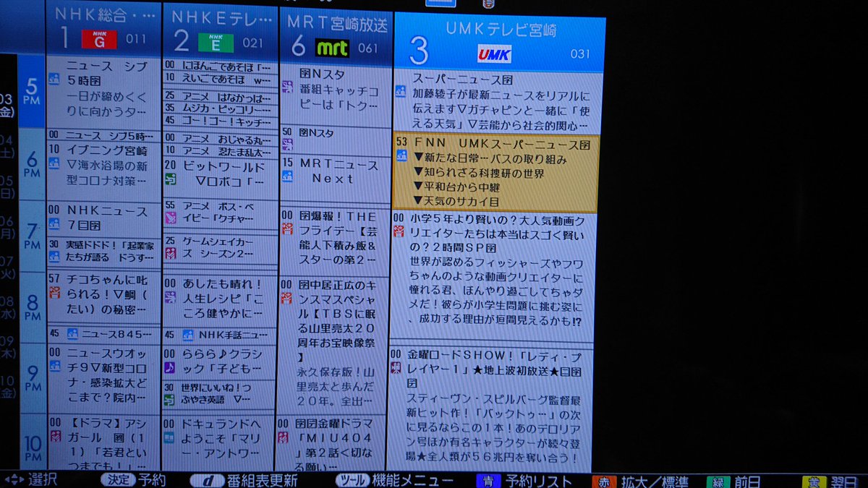The width and height of the screenshot is (868, 488).
Task: Click the news icon beside ニュースウオッチ9
Action: click(x=54, y=367)
